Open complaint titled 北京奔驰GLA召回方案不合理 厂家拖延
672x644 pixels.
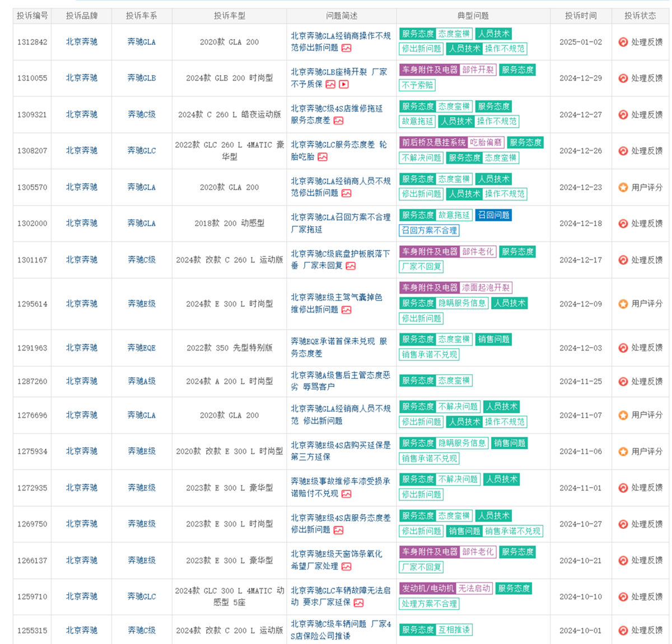(340, 223)
